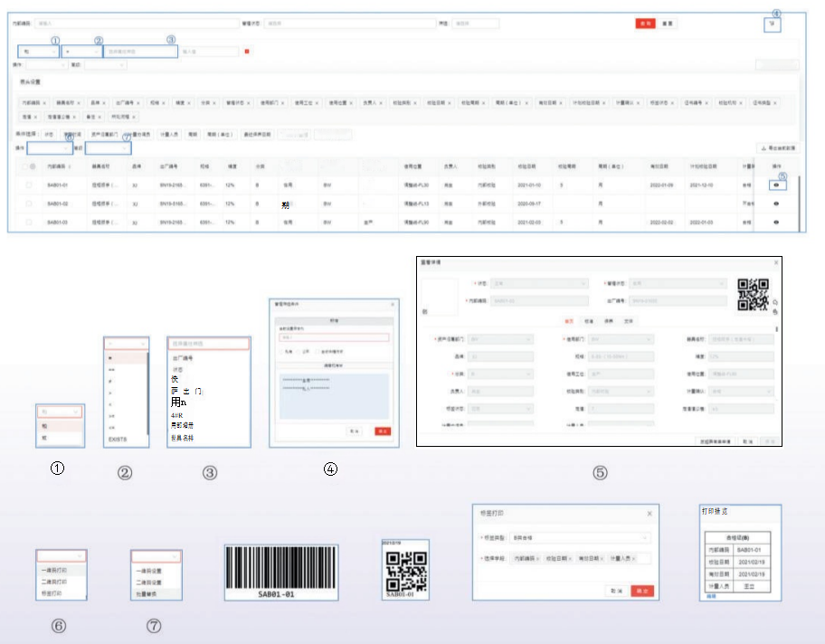
Task: Tick the checkbox for row SAB01-03
Action: click(29, 222)
